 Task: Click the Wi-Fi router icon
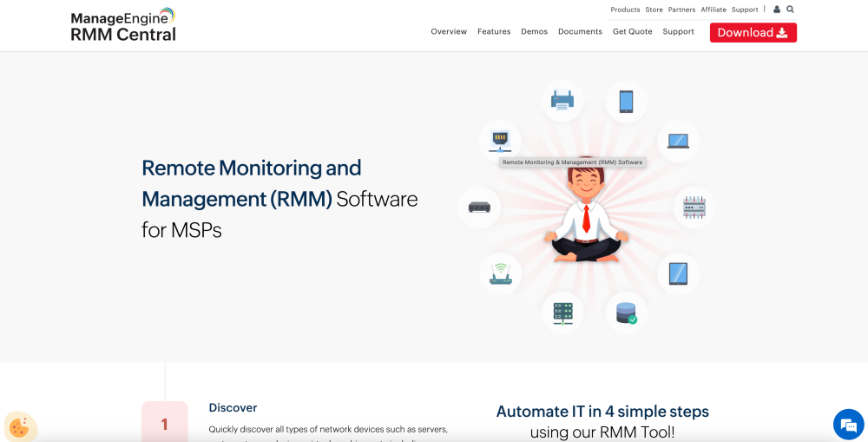501,274
